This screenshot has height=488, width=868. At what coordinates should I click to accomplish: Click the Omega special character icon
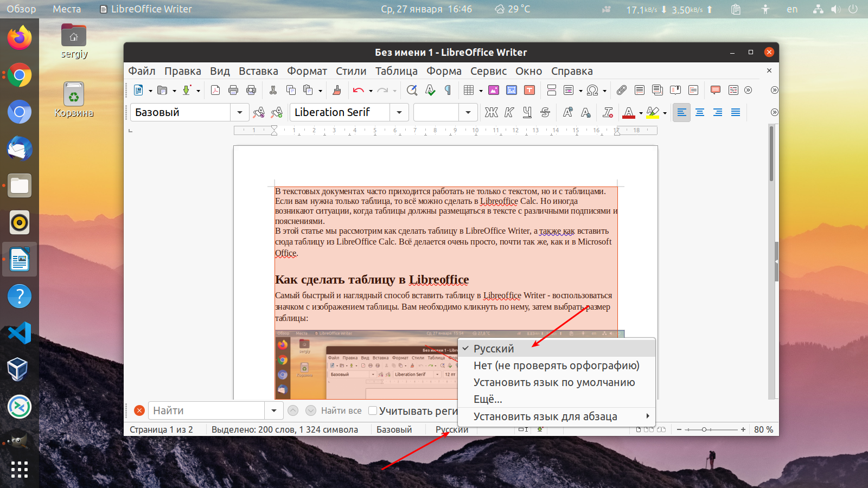592,91
